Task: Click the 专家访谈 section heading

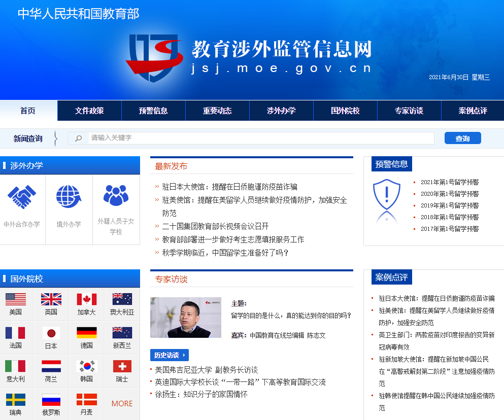Action: point(171,279)
